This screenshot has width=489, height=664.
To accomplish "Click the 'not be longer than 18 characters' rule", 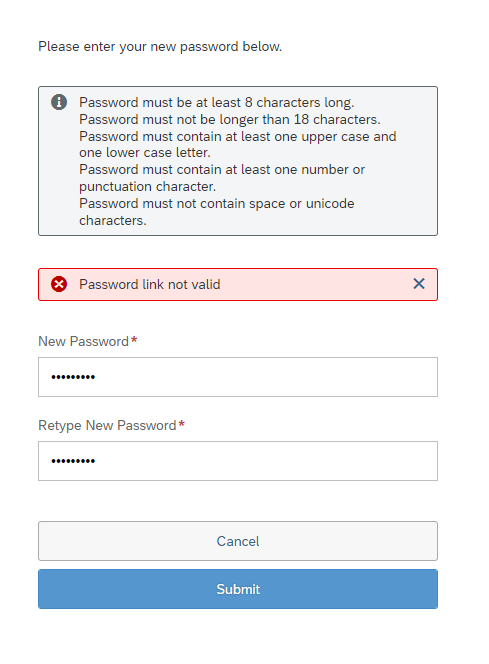I will point(230,119).
